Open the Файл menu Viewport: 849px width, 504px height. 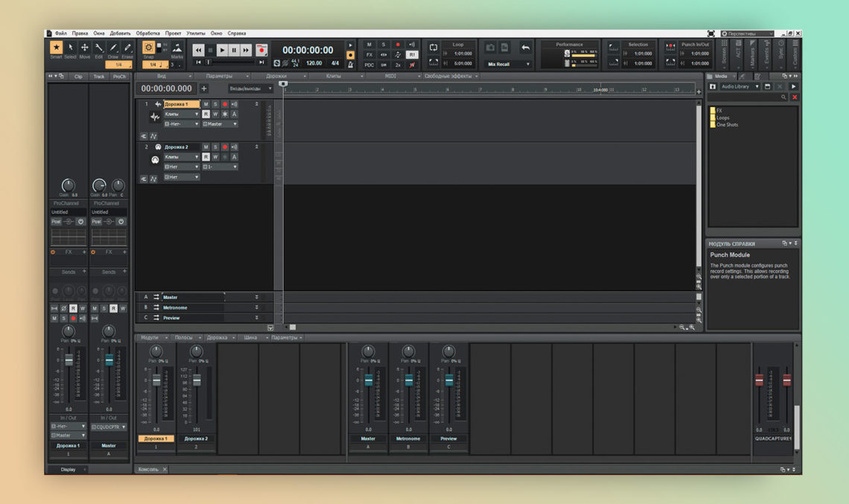pyautogui.click(x=60, y=34)
